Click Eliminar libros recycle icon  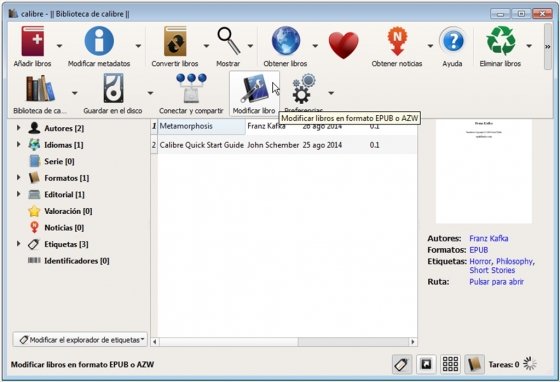click(501, 41)
